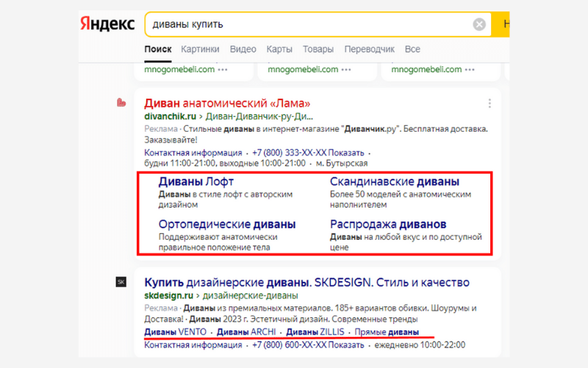588x368 pixels.
Task: Show the hidden +7 (800) 333 phone number
Action: tap(308, 153)
